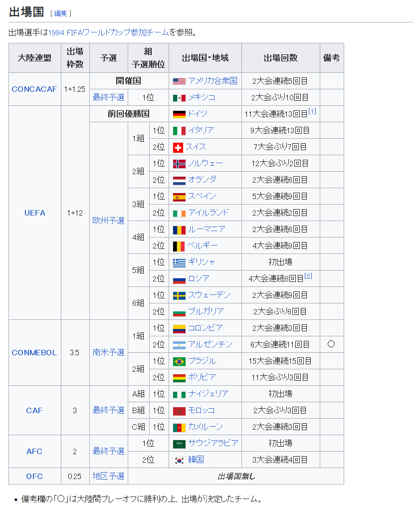
Task: Click the Bolivia flag icon
Action: coord(179,378)
